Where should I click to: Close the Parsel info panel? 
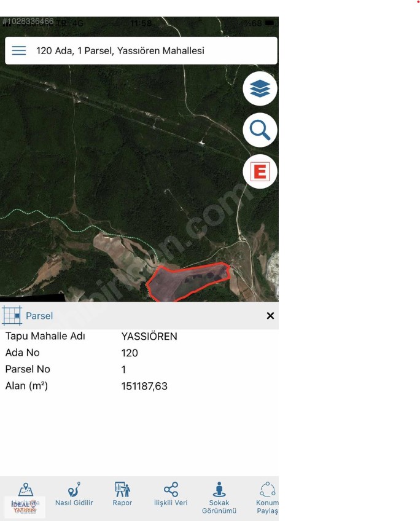[x=270, y=316]
